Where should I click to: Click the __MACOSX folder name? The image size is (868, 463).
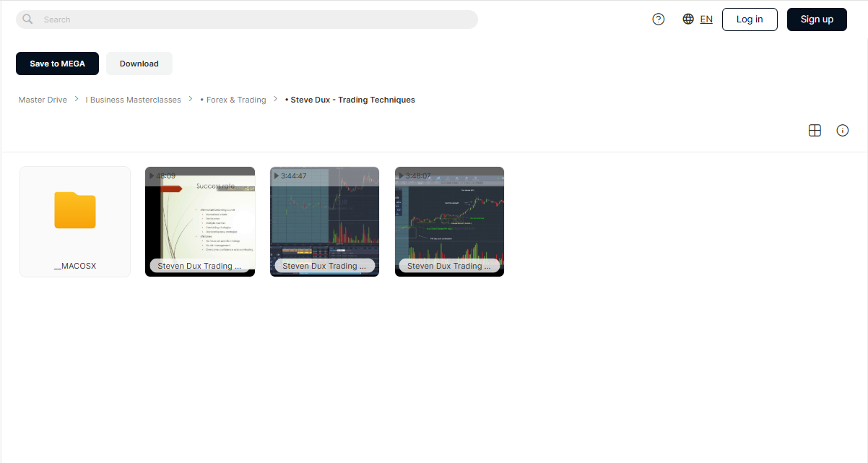[x=75, y=266]
